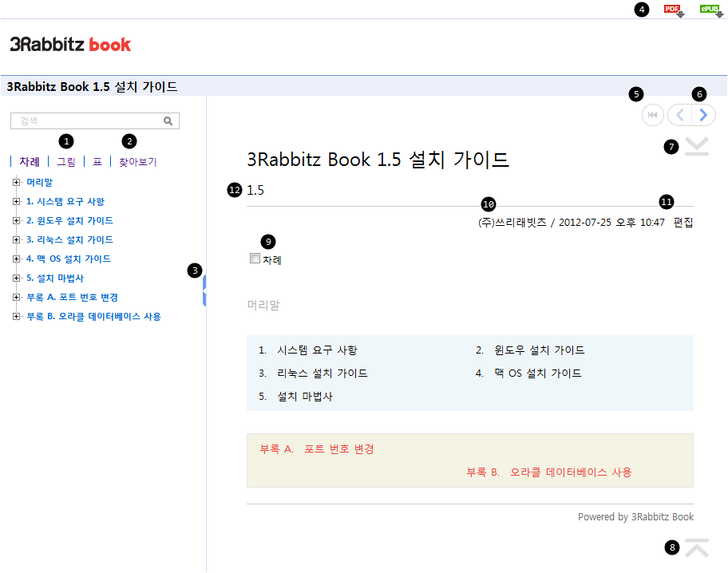Viewport: 728px width, 573px height.
Task: Expand the 3. 리눅스 설치 가이드 node
Action: (x=16, y=239)
